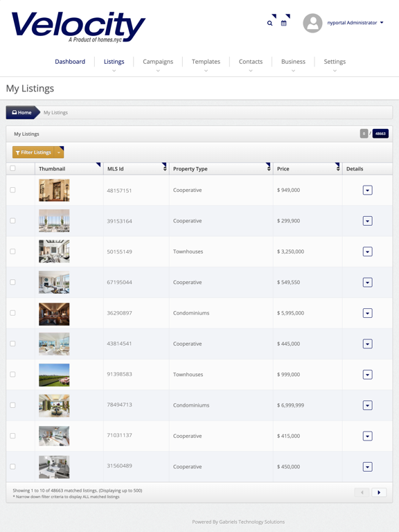Image resolution: width=399 pixels, height=532 pixels.
Task: Click the search magnifier icon in header
Action: click(x=269, y=23)
